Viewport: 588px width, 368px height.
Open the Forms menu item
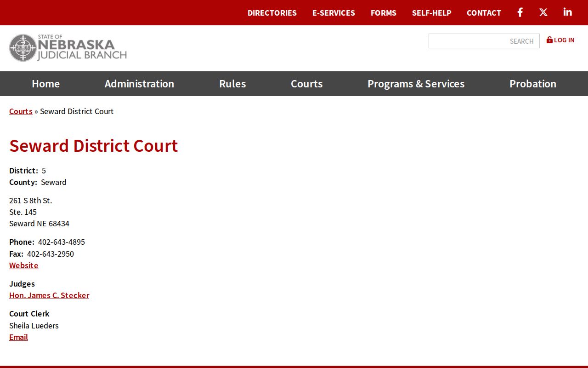click(x=384, y=13)
